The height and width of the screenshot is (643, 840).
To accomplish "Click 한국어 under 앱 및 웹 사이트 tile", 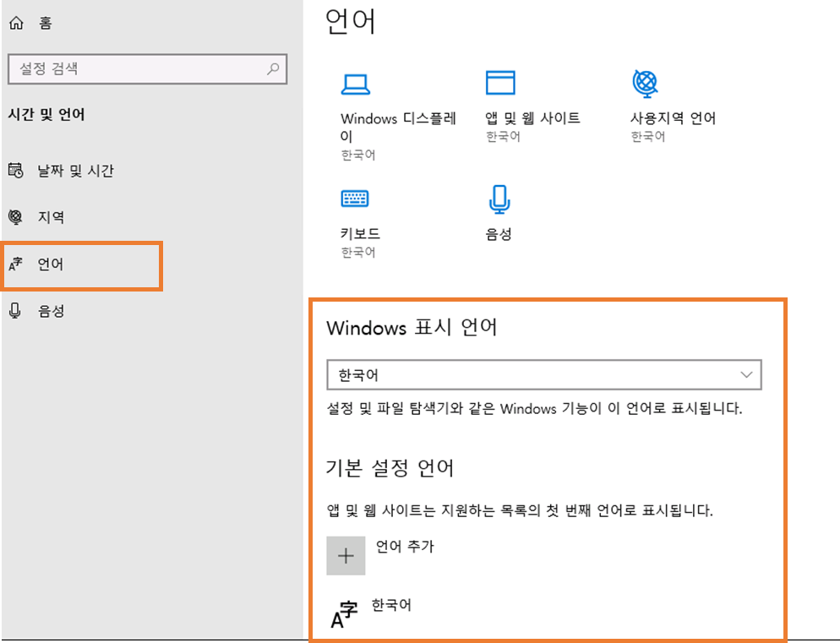I will click(503, 137).
